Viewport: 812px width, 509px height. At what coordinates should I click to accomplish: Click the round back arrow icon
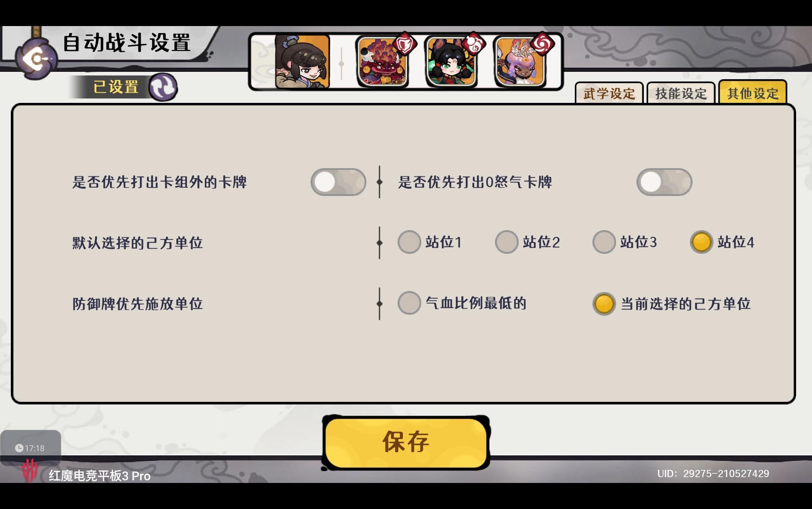pyautogui.click(x=36, y=59)
